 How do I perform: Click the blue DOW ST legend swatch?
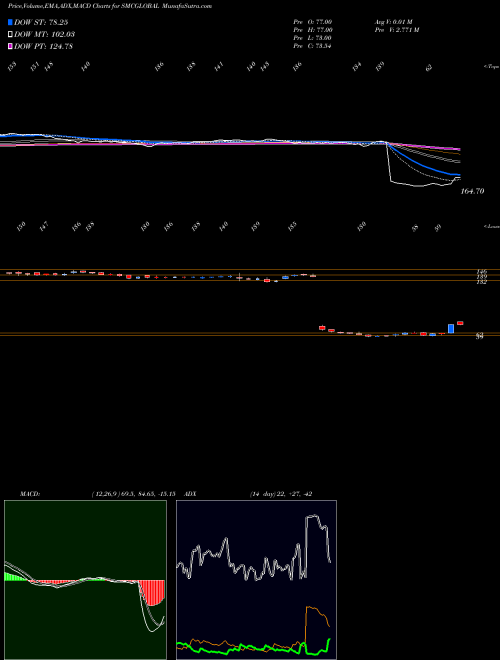[x=10, y=22]
